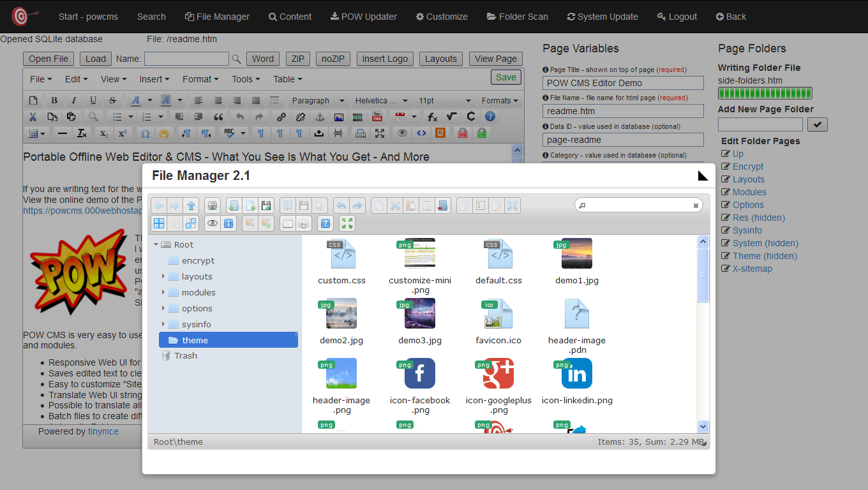Open the Encrypt folder page link
This screenshot has width=868, height=490.
748,167
